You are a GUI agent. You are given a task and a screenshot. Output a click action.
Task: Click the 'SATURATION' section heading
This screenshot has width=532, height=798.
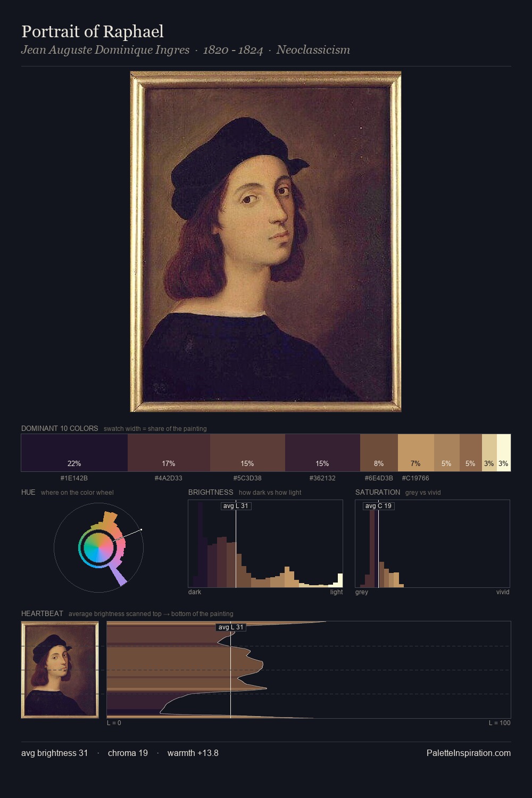coord(378,492)
